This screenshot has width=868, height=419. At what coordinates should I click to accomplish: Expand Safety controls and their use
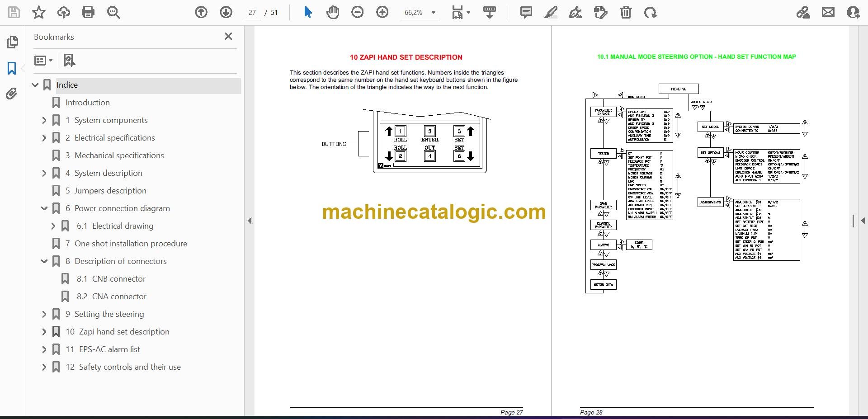(x=44, y=367)
